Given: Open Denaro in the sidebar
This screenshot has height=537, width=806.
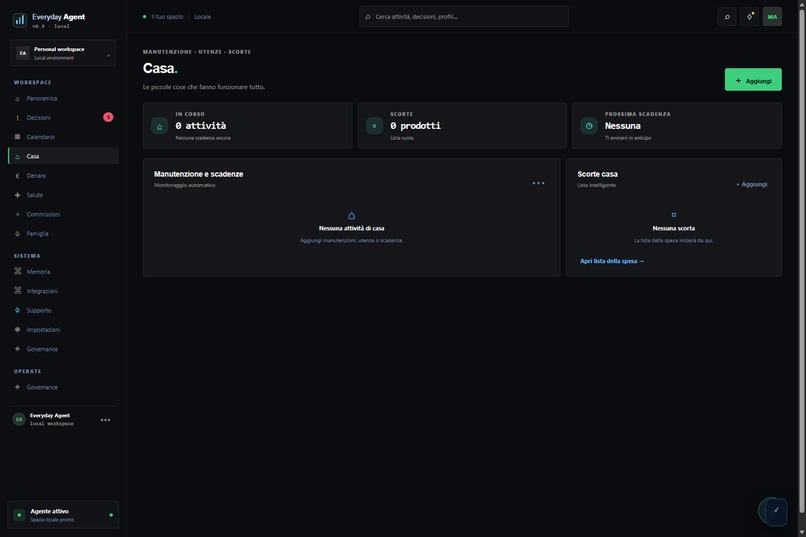Looking at the screenshot, I should tap(63, 176).
